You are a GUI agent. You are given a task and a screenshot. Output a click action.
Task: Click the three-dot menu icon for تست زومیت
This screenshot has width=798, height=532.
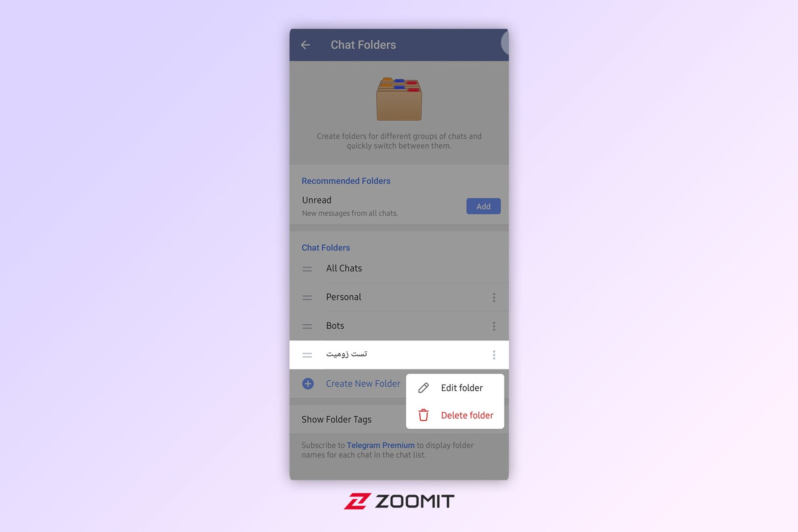click(494, 355)
